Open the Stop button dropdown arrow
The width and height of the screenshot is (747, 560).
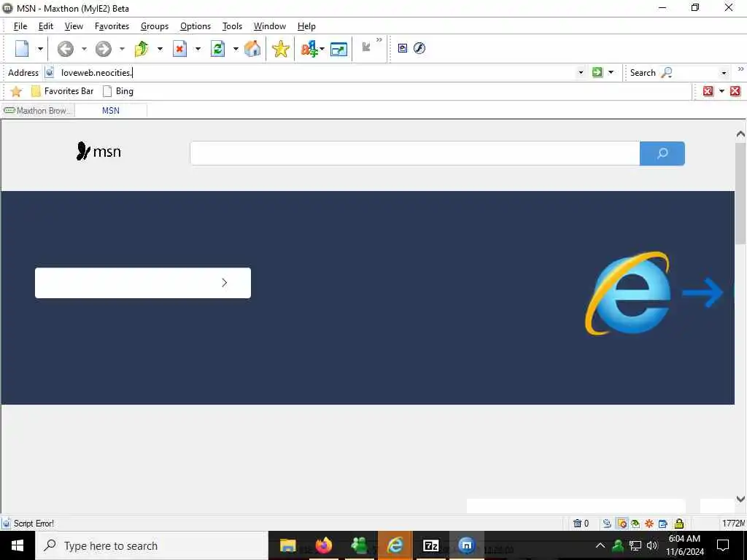[198, 49]
